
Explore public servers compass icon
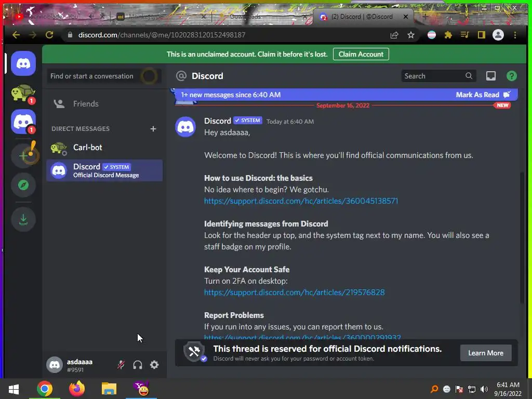point(23,185)
